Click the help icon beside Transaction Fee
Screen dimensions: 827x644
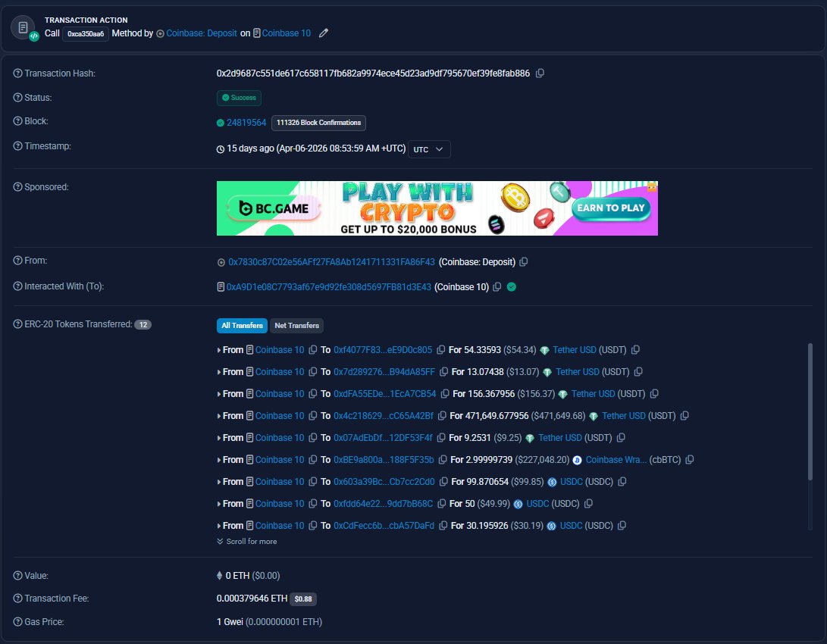tap(17, 599)
